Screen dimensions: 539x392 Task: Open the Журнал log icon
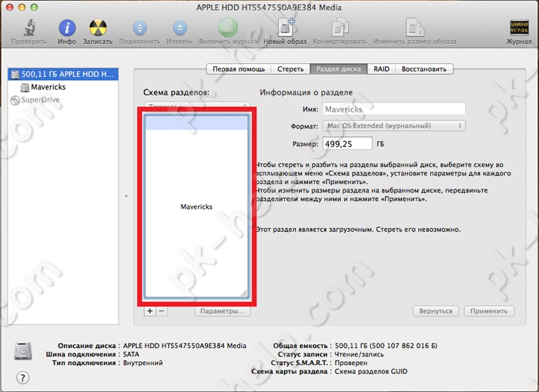(519, 28)
